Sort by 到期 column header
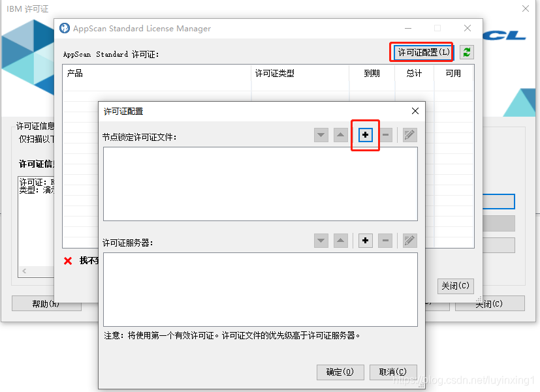The width and height of the screenshot is (540, 392). (x=372, y=73)
